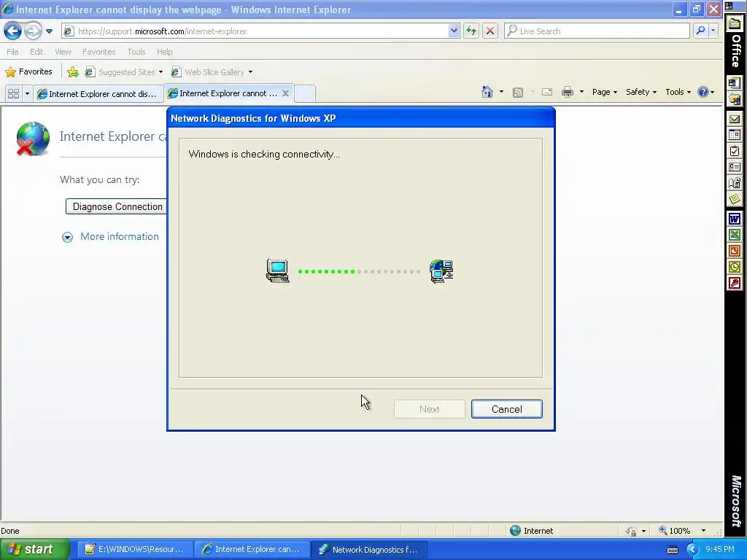Screen dimensions: 747x560
Task: Click Open Office Document icon in shortcut bar
Action: tap(735, 99)
